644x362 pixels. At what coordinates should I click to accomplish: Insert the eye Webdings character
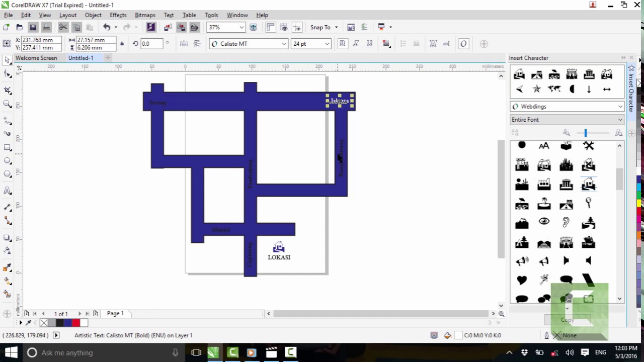[544, 222]
